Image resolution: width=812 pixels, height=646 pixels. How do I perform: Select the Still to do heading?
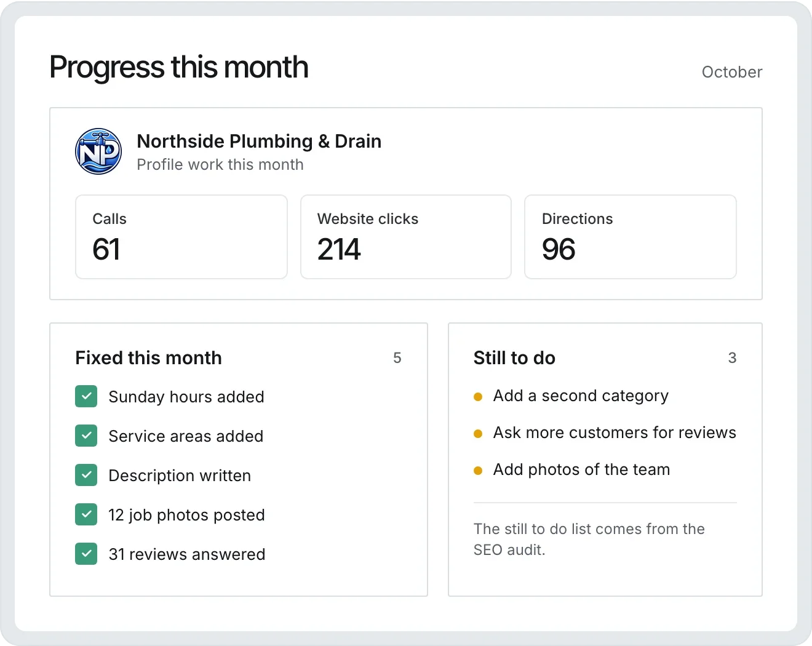[514, 357]
